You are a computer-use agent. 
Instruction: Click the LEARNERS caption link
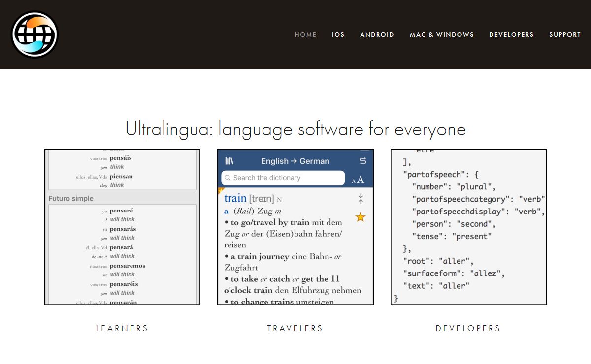122,328
